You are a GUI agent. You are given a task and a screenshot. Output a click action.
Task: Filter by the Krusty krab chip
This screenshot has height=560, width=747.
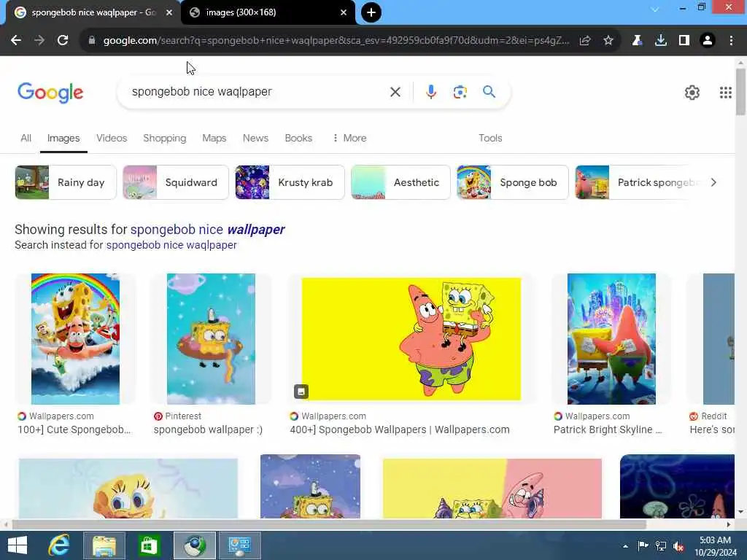(x=290, y=182)
